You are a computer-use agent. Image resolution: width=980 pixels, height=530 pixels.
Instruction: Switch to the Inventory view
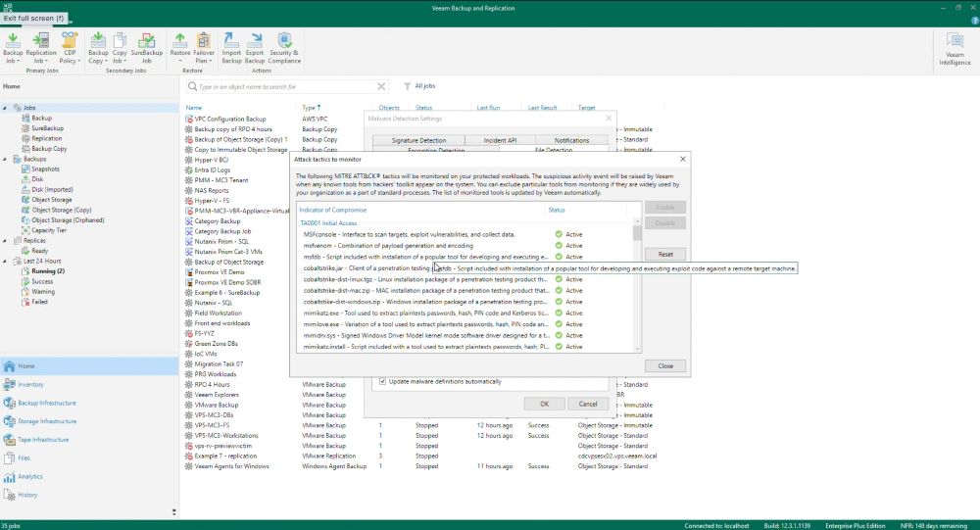(30, 384)
